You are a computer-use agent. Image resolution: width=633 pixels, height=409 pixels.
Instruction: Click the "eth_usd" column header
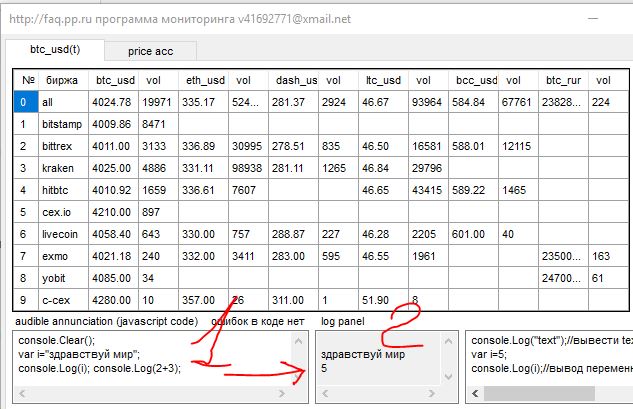205,80
